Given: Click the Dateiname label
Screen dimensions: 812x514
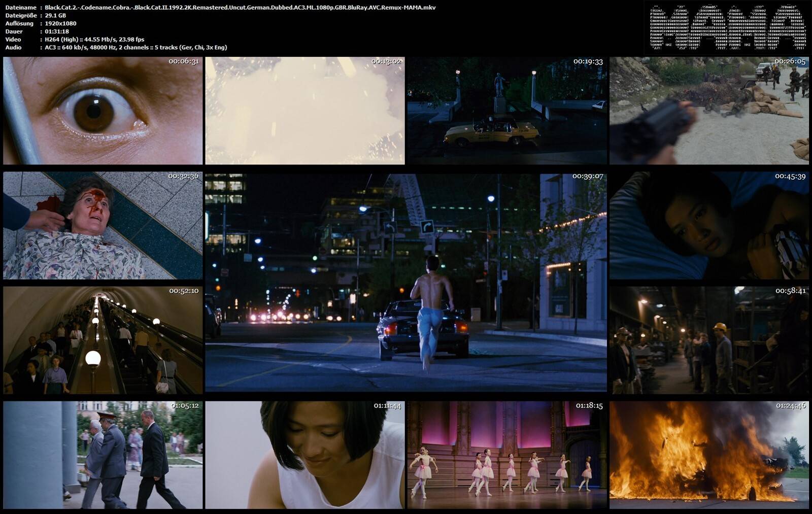Looking at the screenshot, I should click(x=21, y=8).
